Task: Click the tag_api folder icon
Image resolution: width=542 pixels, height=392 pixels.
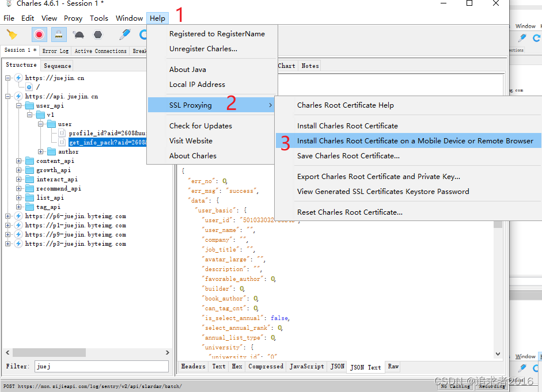Action: coord(30,207)
